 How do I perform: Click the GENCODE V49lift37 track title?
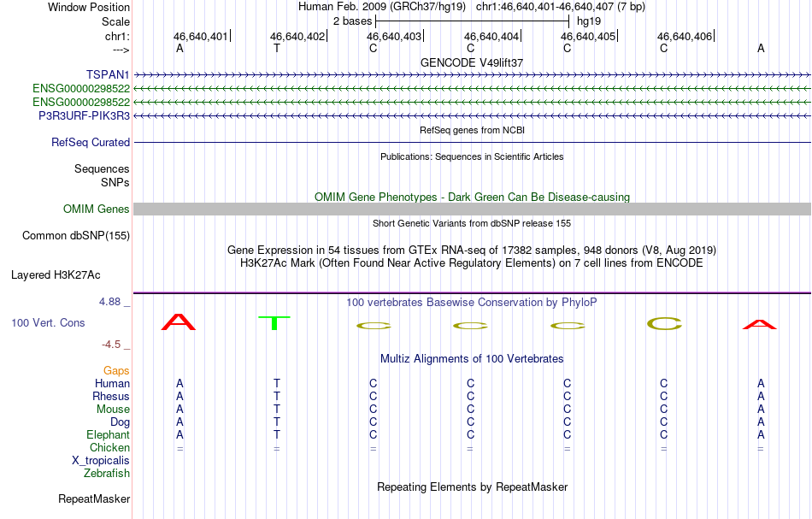pyautogui.click(x=472, y=62)
